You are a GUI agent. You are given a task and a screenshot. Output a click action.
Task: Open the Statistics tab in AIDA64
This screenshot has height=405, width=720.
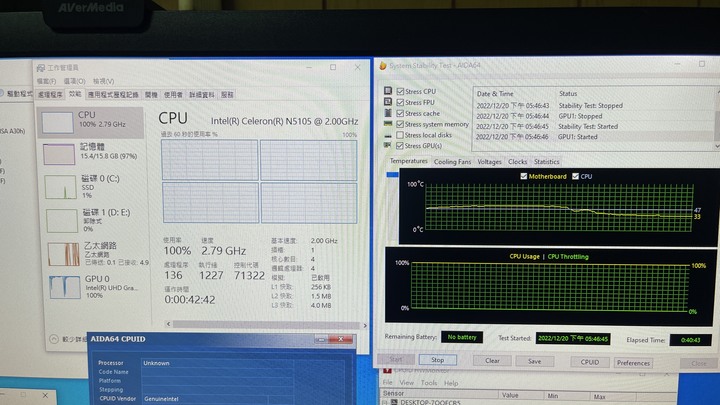(x=546, y=162)
